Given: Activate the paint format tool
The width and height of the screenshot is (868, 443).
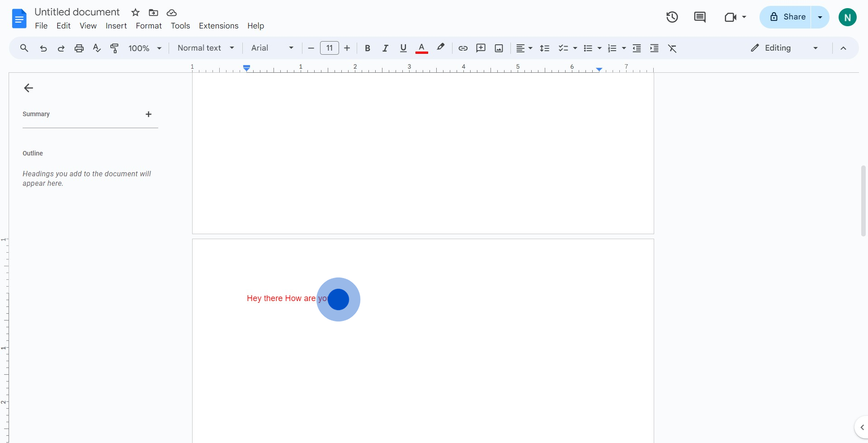Looking at the screenshot, I should click(115, 48).
